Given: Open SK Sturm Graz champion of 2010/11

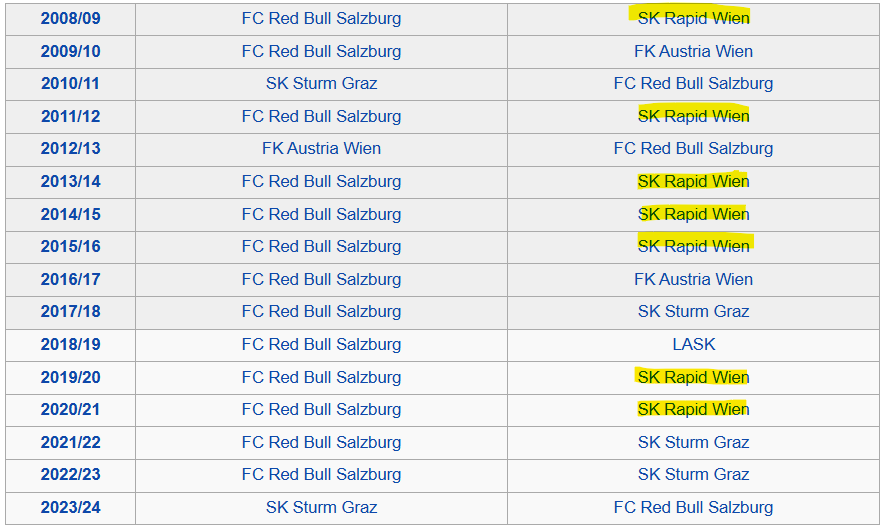Looking at the screenshot, I should pyautogui.click(x=321, y=83).
